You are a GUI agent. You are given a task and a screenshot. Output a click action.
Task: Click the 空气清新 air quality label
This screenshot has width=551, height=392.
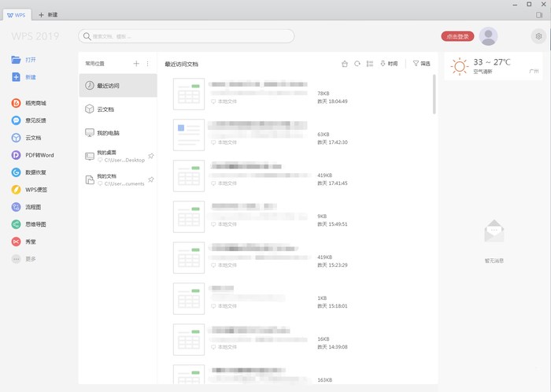pyautogui.click(x=483, y=72)
